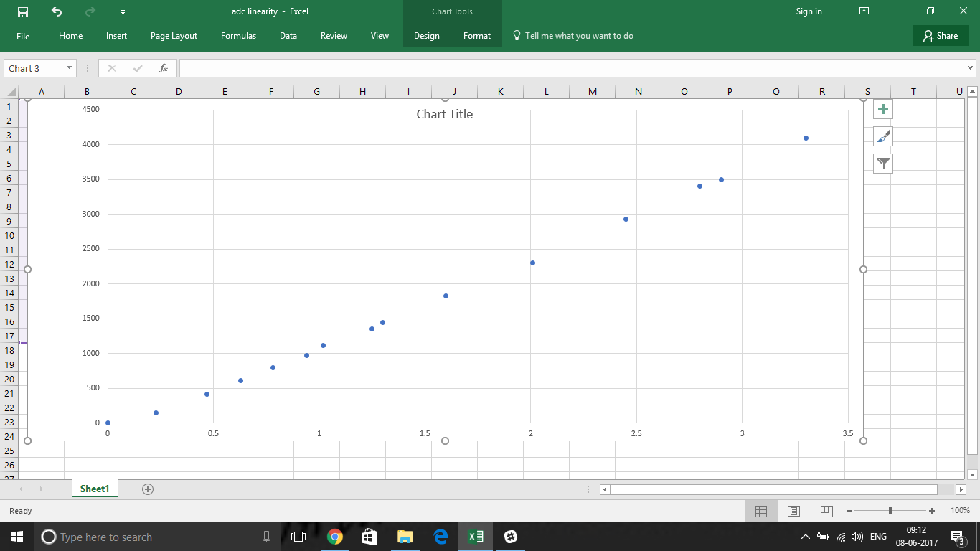Open Chart Elements plus button
The width and height of the screenshot is (980, 551).
[x=883, y=109]
